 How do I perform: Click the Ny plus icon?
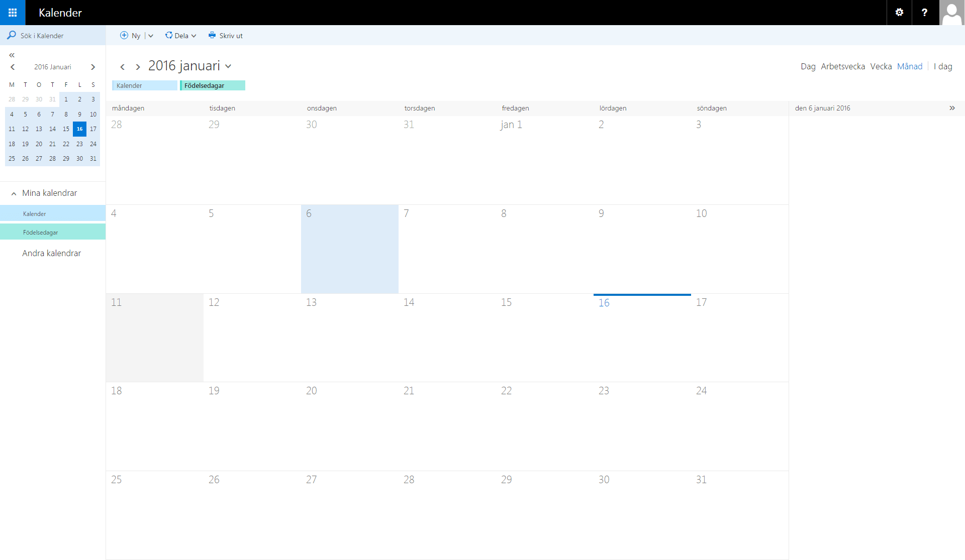(124, 35)
